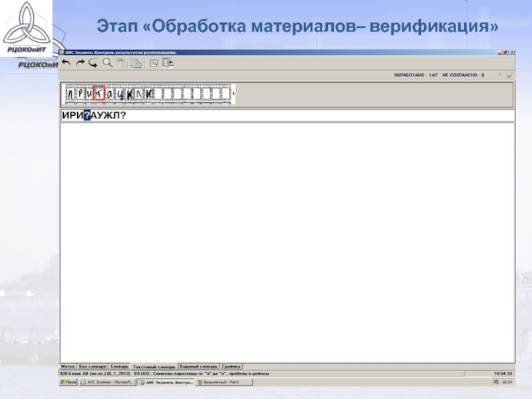Click the status bar time 16:54:33
This screenshot has height=399, width=532.
[x=503, y=374]
